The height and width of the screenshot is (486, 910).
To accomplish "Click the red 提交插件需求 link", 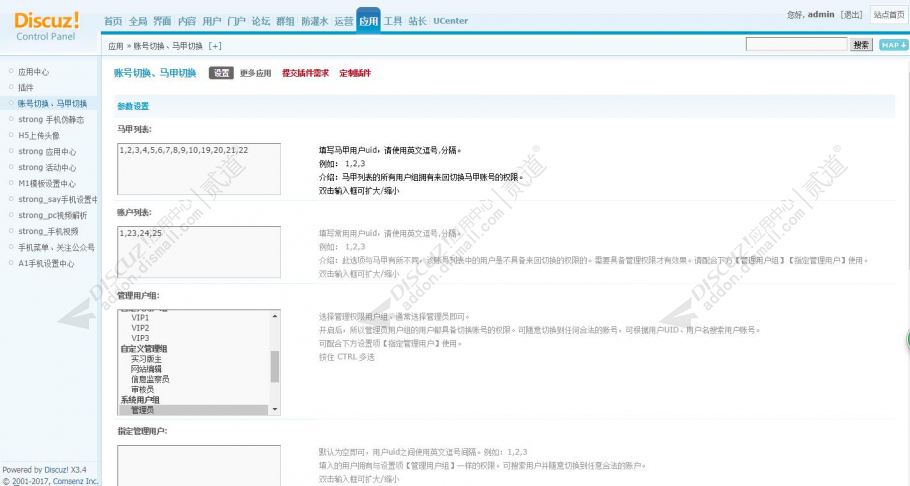I will 305,73.
